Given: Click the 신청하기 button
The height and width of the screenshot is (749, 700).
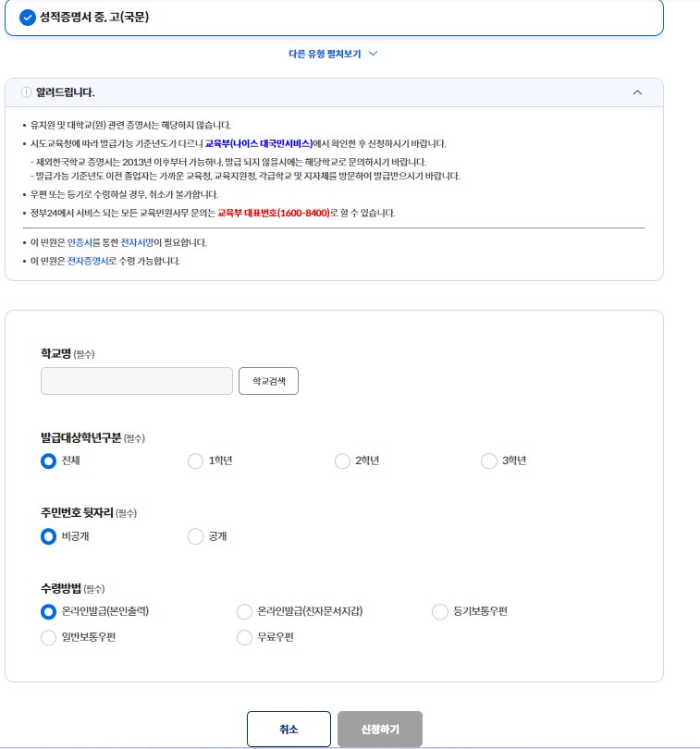Looking at the screenshot, I should (x=380, y=729).
